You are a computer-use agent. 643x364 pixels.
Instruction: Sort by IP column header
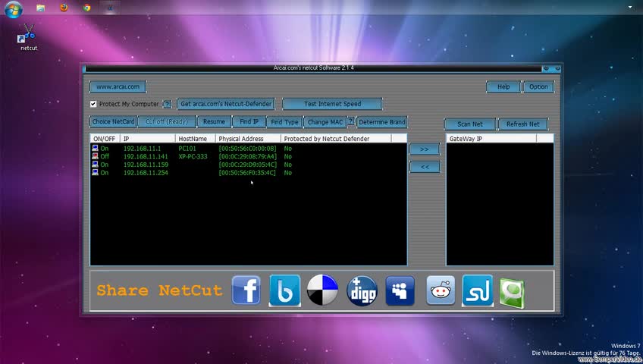tap(148, 139)
